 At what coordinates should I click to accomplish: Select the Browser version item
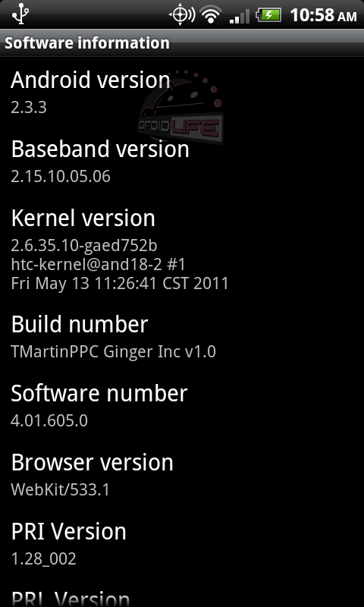[182, 475]
